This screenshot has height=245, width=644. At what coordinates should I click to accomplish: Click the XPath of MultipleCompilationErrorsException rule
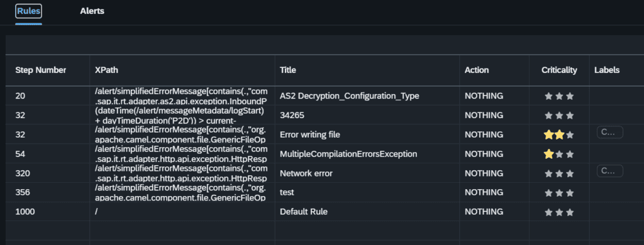(181, 154)
